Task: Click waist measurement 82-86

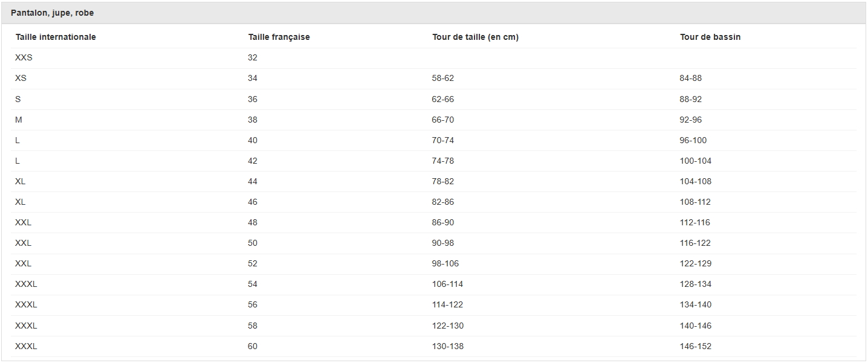Action: click(443, 202)
